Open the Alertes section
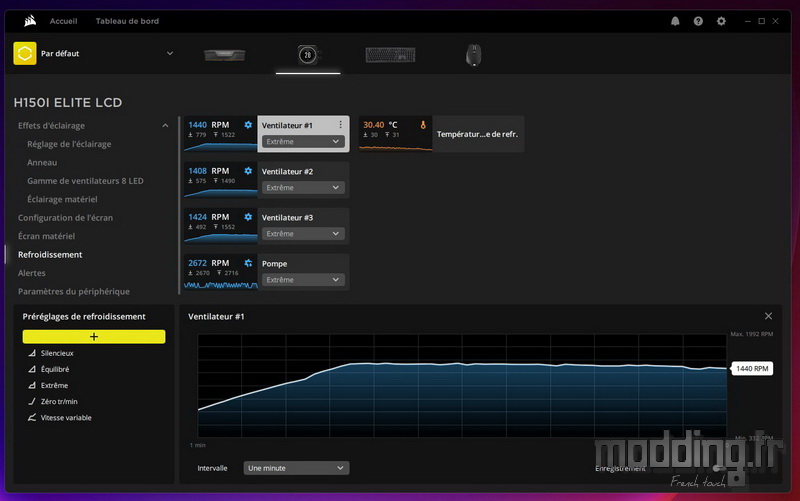 32,273
